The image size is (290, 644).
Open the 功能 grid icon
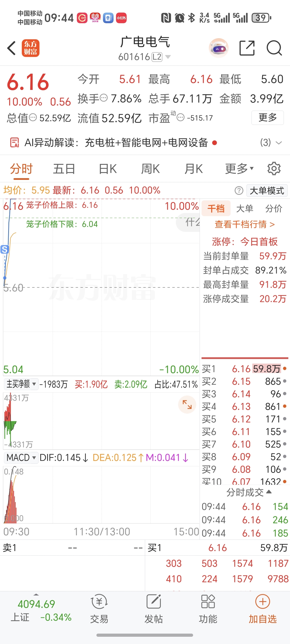[x=208, y=602]
